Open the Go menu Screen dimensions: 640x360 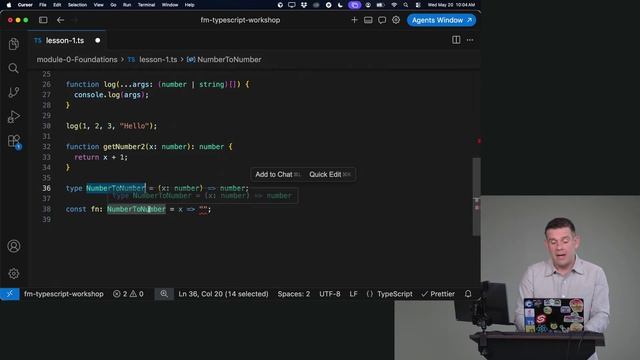[113, 5]
